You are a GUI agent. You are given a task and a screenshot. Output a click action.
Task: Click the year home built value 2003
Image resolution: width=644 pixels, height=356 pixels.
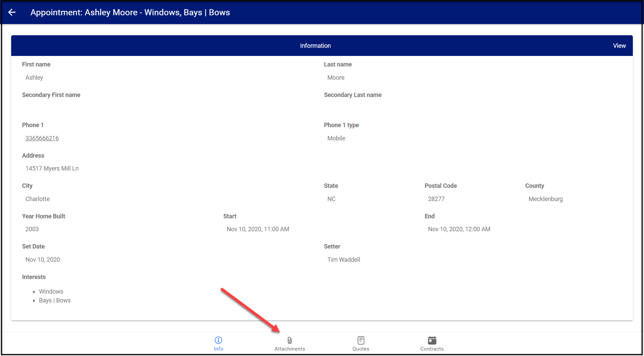32,229
